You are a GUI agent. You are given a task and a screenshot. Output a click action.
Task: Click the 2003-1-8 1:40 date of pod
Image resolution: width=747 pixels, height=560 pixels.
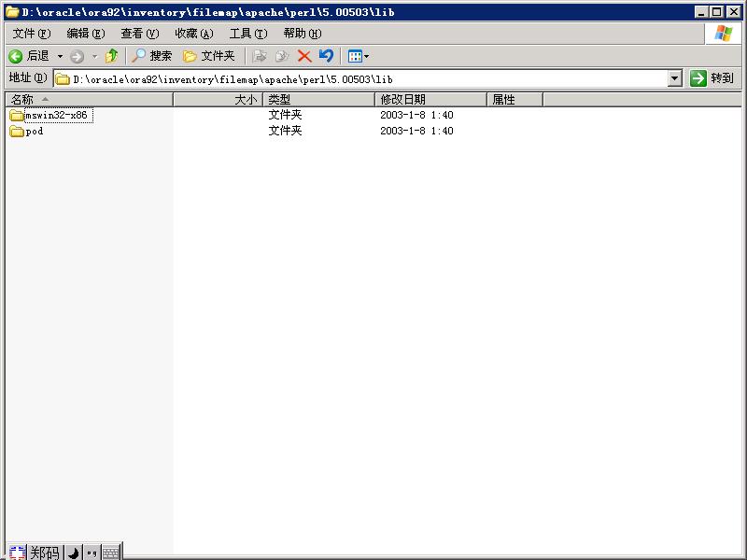coord(416,131)
